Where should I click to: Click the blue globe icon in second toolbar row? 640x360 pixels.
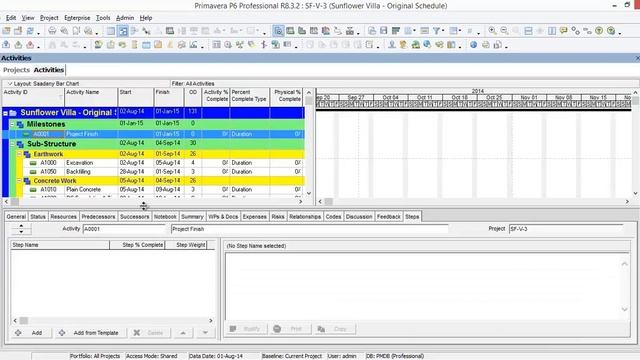click(473, 44)
